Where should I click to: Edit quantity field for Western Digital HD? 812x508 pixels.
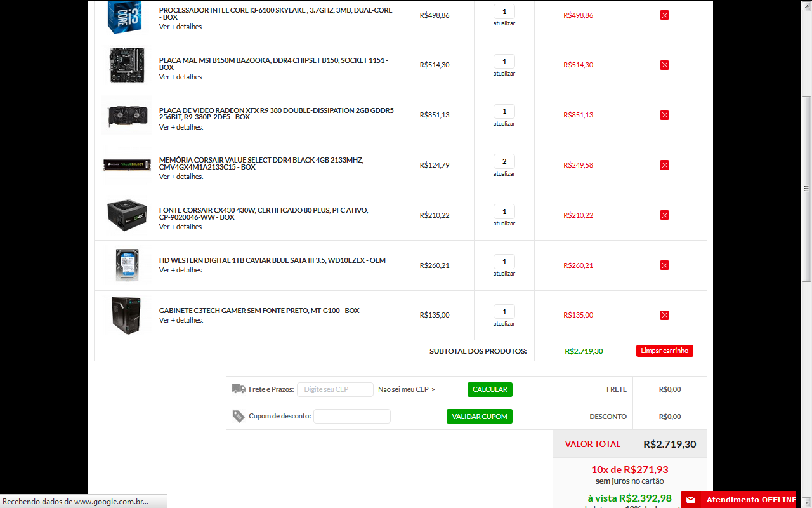(504, 262)
